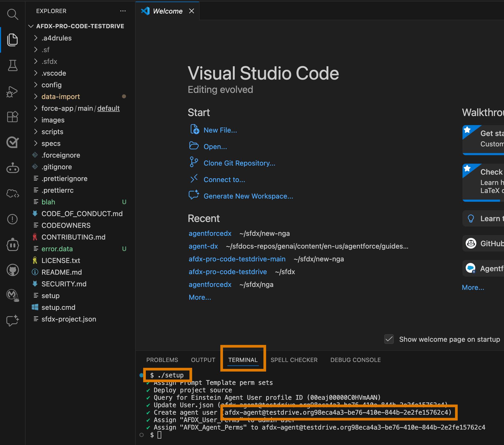This screenshot has height=445, width=504.
Task: Open the robot agent icon in activity bar
Action: pos(13,168)
